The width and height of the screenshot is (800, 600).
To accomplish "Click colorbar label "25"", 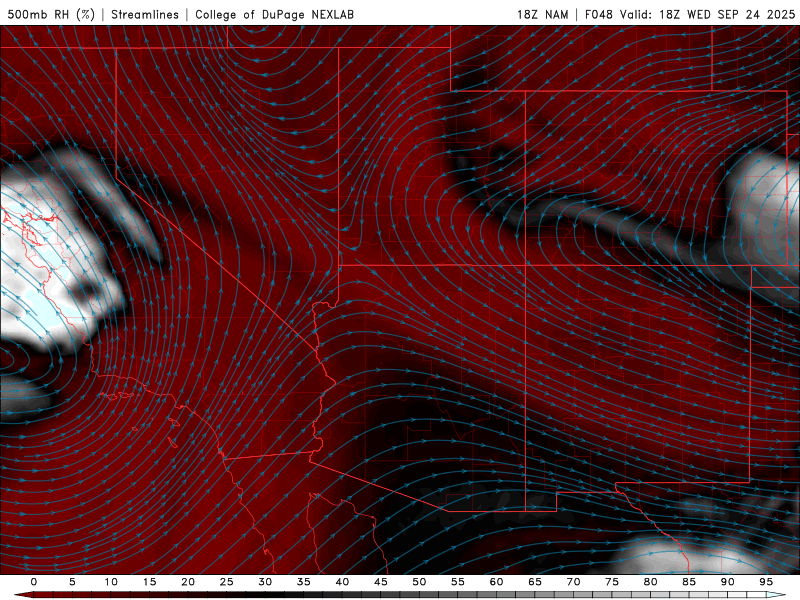I will tap(227, 582).
